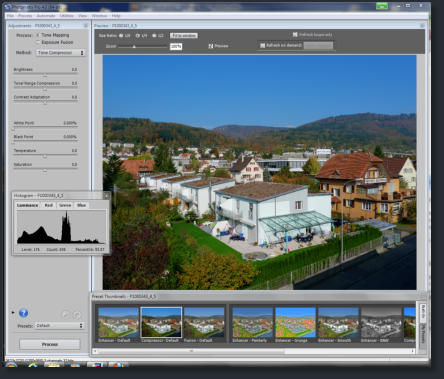Open the Utilities menu
Viewport: 444px width, 379px height.
pos(67,16)
